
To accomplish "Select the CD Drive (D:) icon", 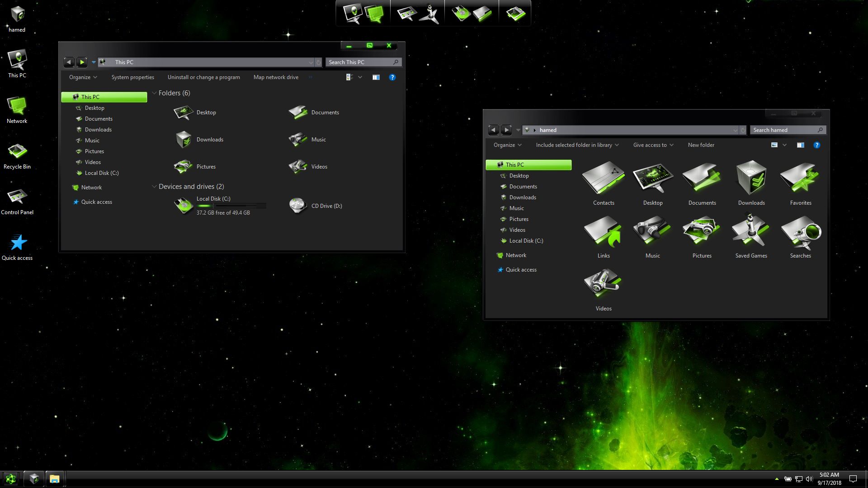I will pos(298,206).
